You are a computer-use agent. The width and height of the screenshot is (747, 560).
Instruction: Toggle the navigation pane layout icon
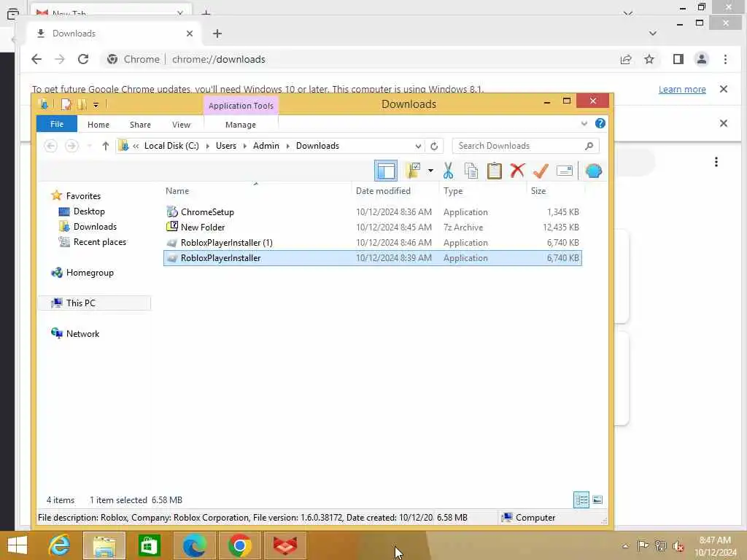(x=385, y=171)
